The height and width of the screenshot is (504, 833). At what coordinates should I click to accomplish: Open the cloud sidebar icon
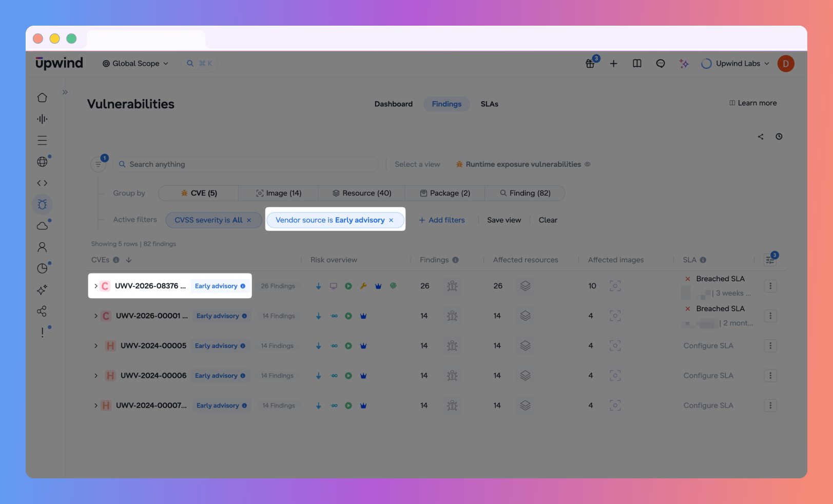pos(42,226)
